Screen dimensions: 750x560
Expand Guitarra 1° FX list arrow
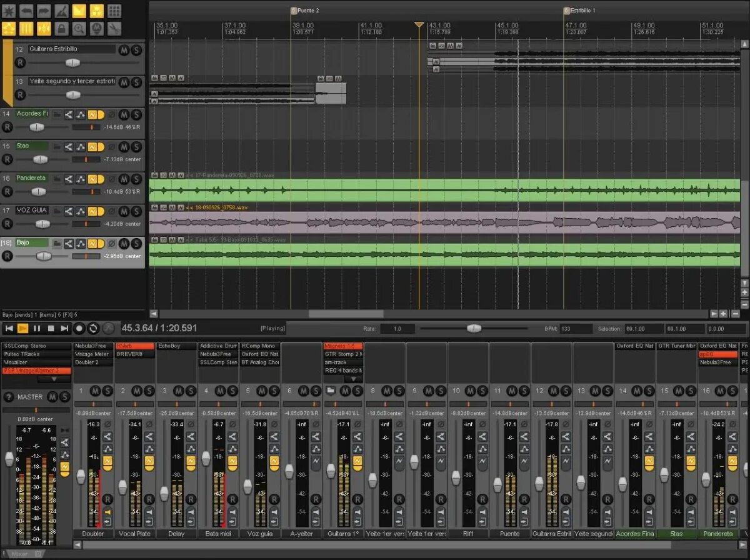click(352, 379)
